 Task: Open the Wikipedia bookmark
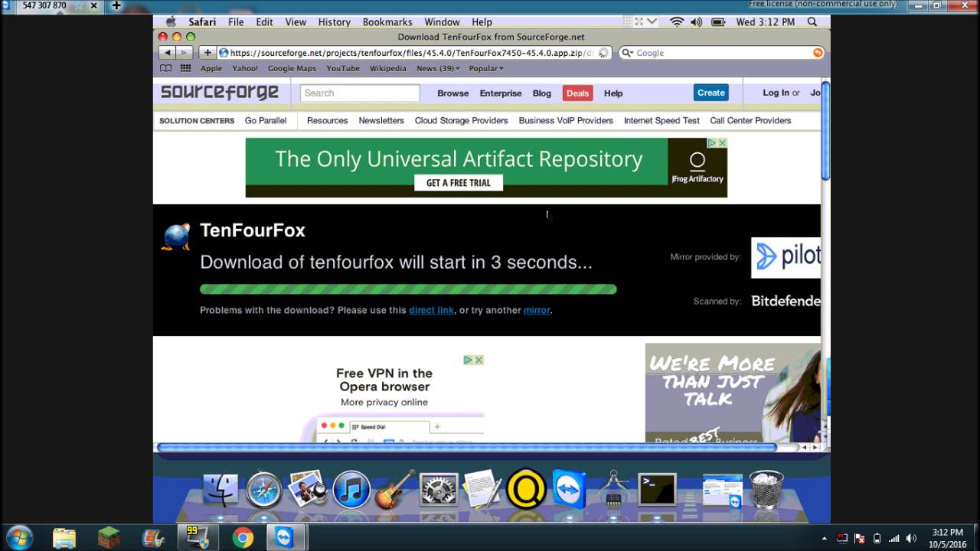388,68
